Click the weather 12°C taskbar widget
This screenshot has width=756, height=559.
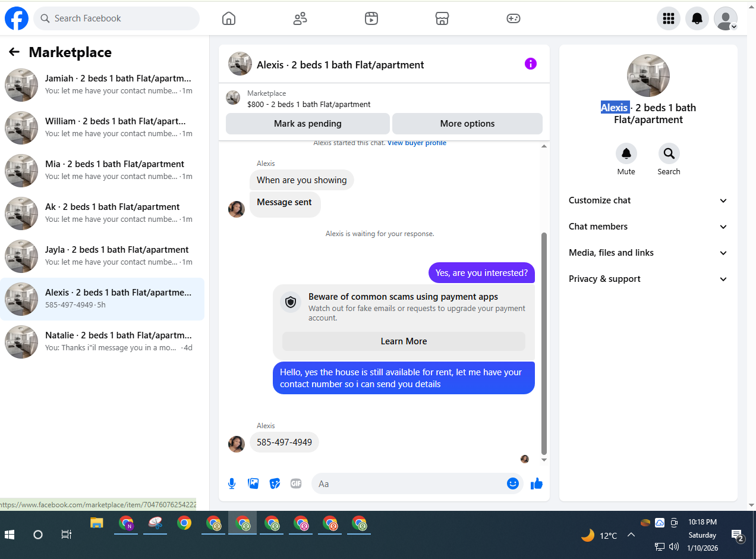(x=599, y=535)
